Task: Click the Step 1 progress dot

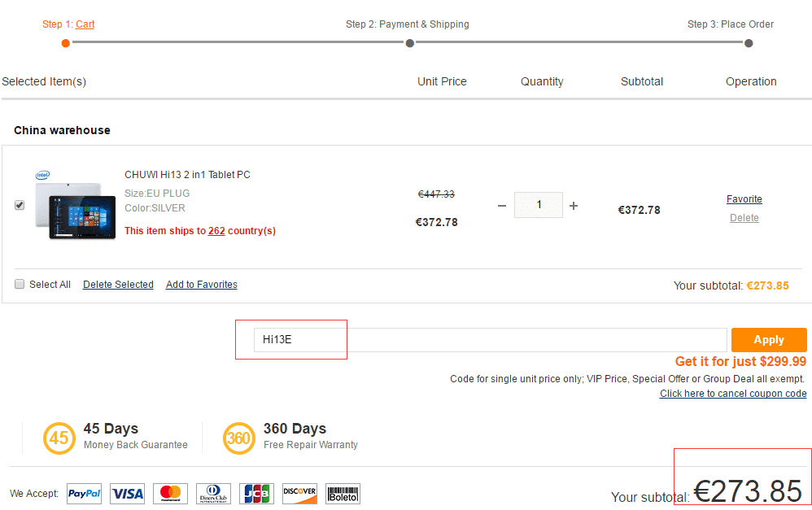Action: (x=65, y=43)
